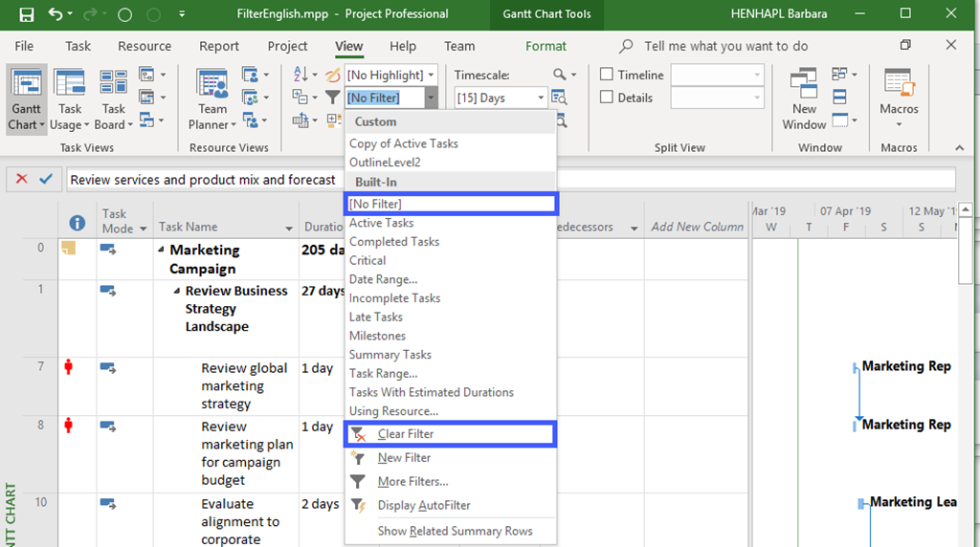This screenshot has width=980, height=547.
Task: Click the Resource Sheet view icon
Action: 250,98
